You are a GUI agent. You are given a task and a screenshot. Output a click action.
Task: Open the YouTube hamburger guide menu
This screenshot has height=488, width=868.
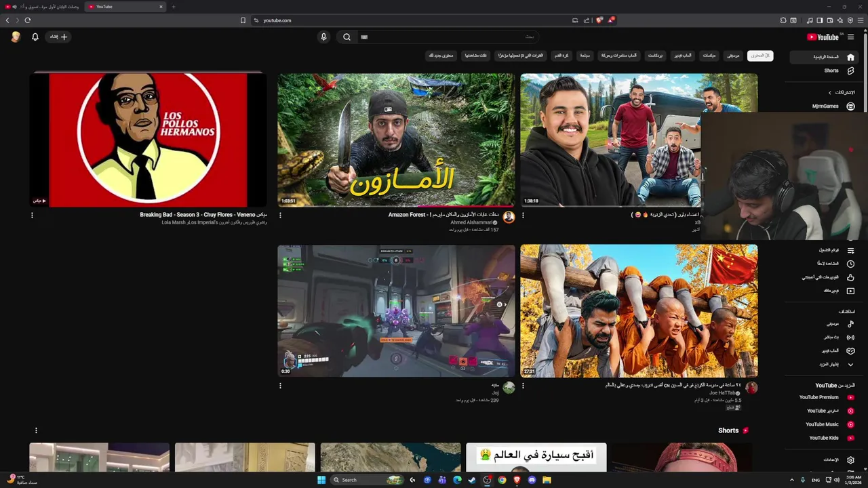[x=851, y=37]
